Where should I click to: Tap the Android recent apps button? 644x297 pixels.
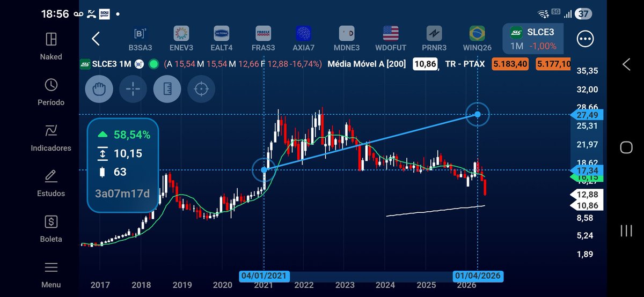626,231
